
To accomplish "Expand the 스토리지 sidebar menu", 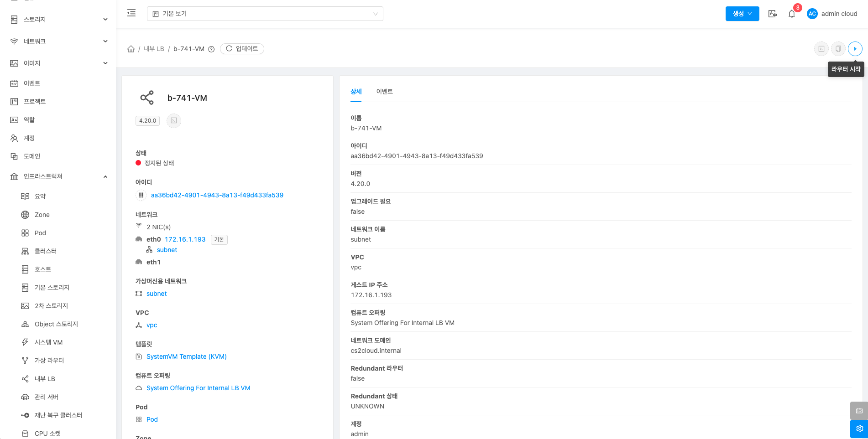I will 58,19.
